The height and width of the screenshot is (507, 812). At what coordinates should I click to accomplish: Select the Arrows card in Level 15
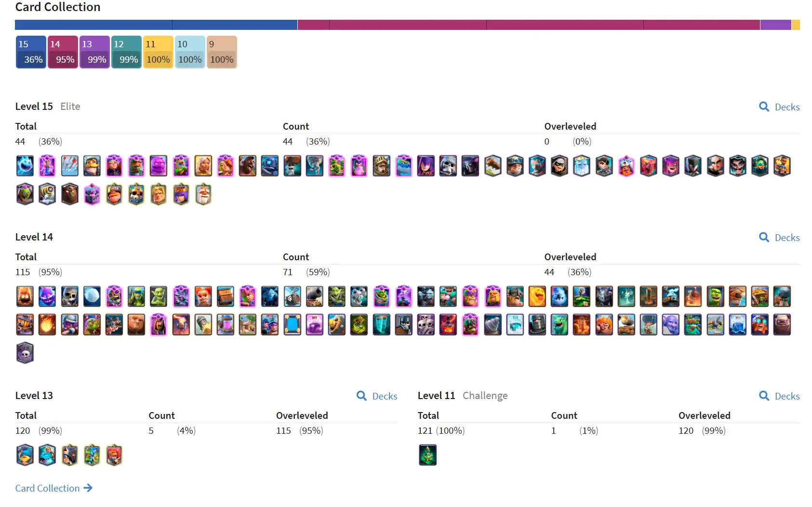click(69, 166)
